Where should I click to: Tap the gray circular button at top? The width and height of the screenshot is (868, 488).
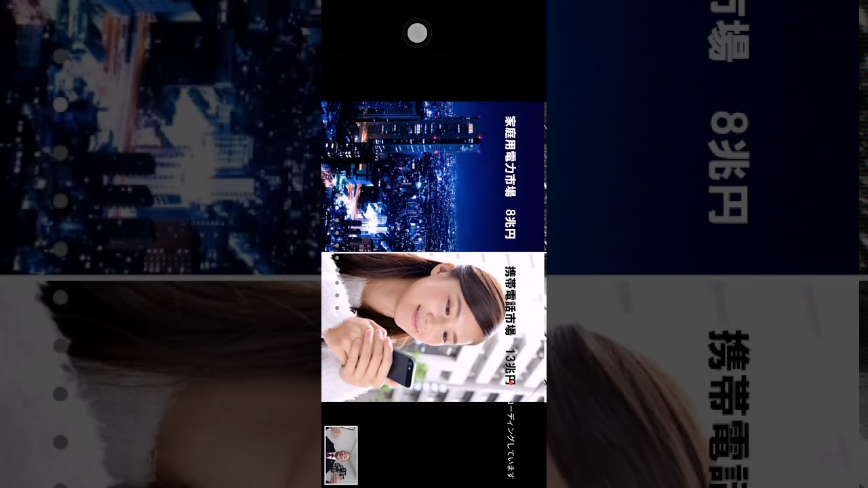417,33
